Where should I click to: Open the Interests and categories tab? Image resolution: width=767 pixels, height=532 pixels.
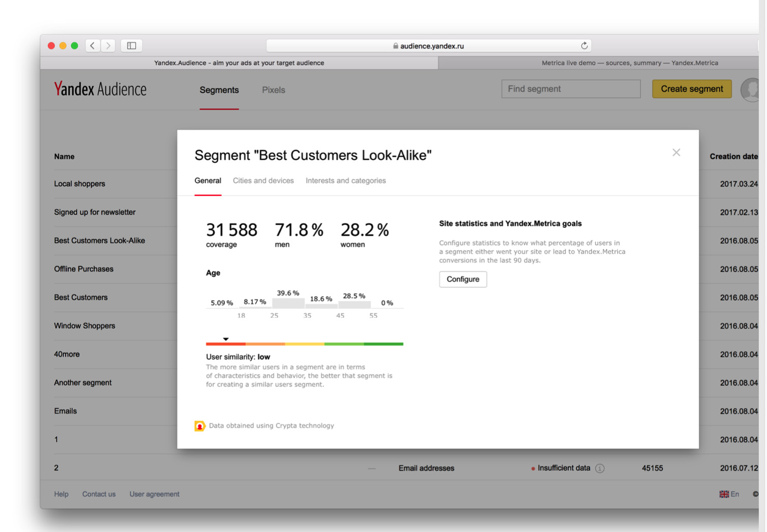click(345, 181)
